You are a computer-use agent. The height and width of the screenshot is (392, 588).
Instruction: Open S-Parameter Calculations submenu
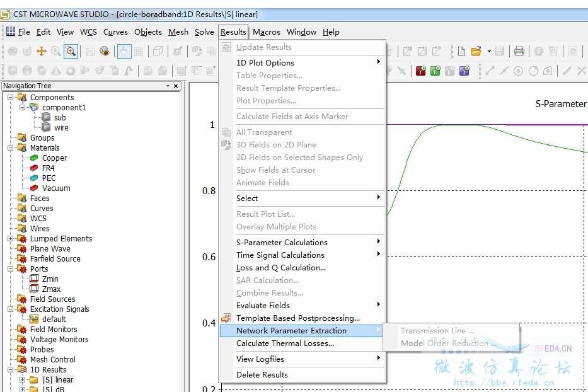302,243
